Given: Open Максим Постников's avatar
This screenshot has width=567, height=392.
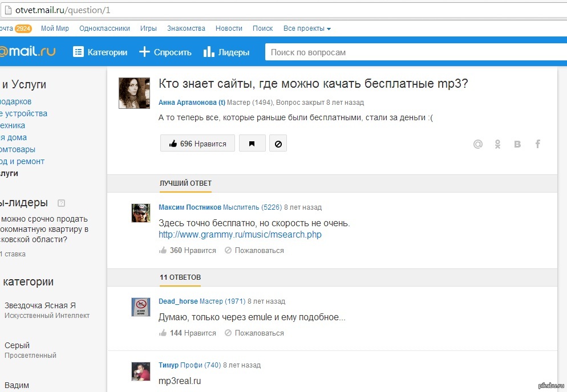Looking at the screenshot, I should coord(141,213).
